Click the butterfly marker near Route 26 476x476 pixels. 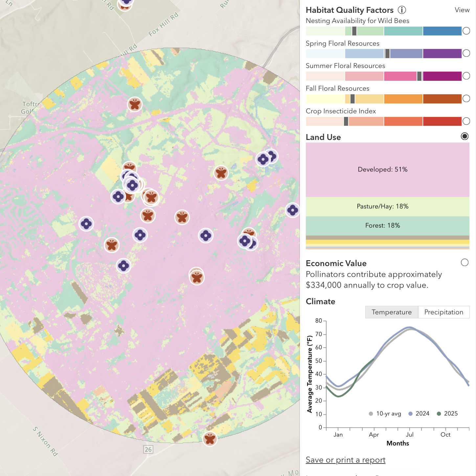point(210,439)
